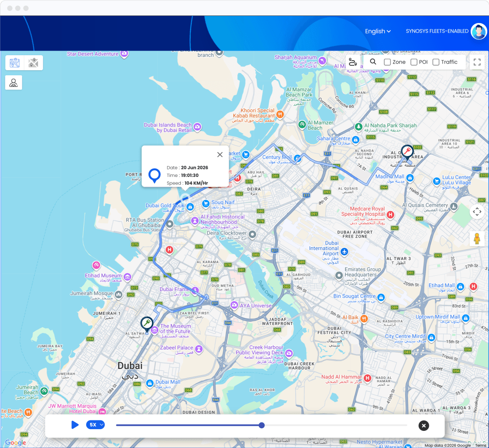
Task: Select Bin Sougat Centre pin
Action: 381,297
